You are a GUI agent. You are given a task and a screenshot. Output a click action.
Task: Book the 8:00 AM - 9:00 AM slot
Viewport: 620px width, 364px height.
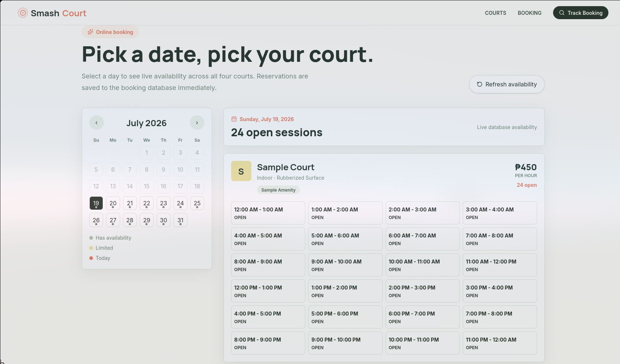pos(268,265)
